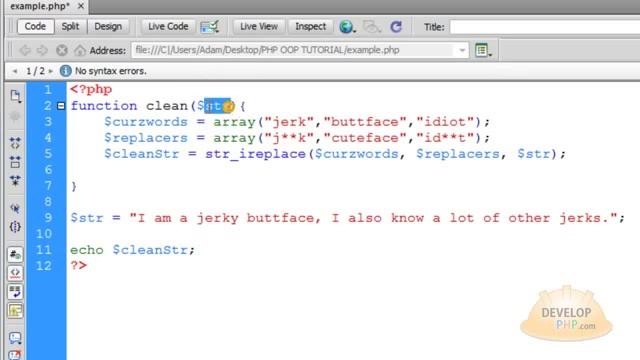The image size is (640, 360).
Task: Click the $curzwords variable on line 3
Action: tap(146, 122)
